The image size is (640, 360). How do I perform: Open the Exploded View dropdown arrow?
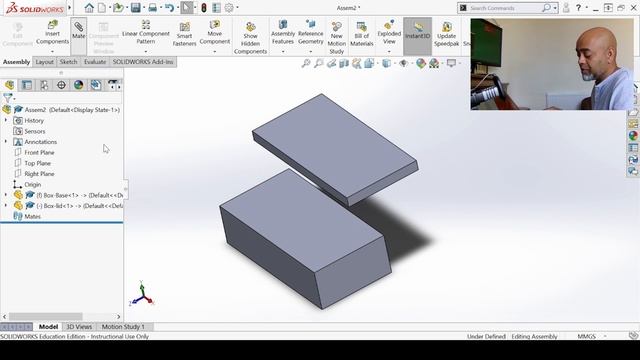pyautogui.click(x=389, y=51)
